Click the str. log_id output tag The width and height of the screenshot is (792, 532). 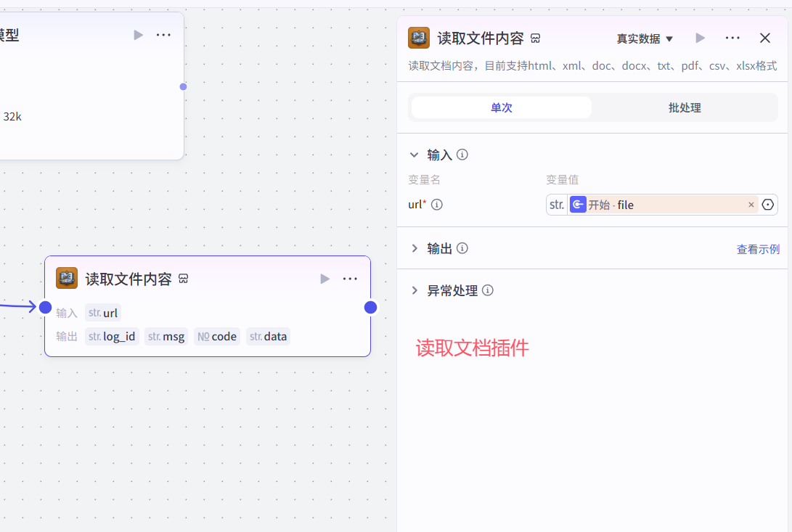tap(112, 337)
